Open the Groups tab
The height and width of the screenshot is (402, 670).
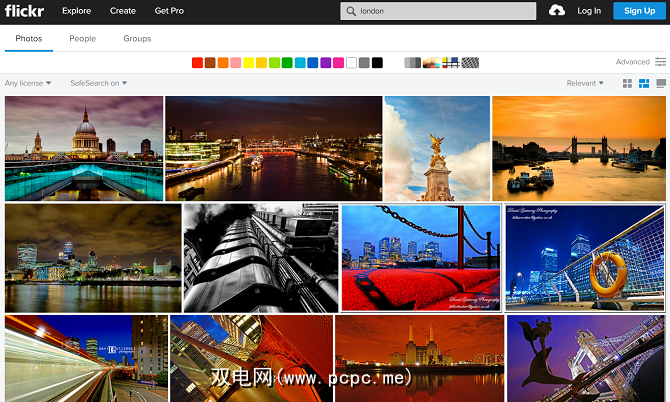tap(137, 38)
